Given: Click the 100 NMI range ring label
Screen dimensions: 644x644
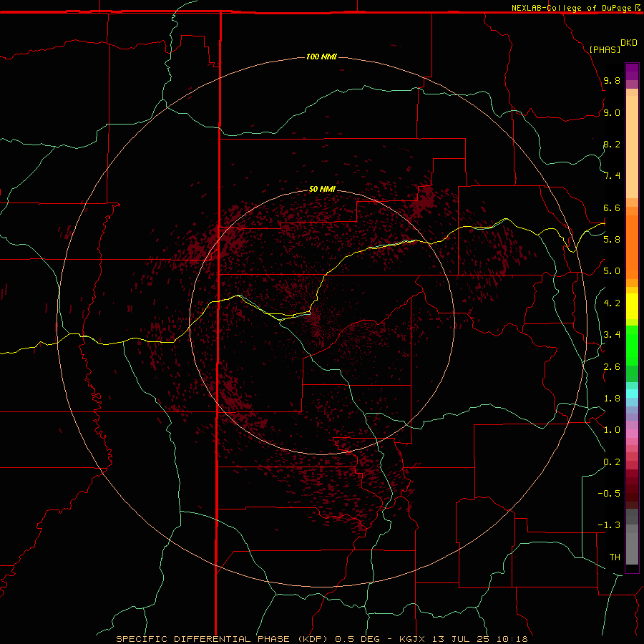Looking at the screenshot, I should pyautogui.click(x=321, y=57).
